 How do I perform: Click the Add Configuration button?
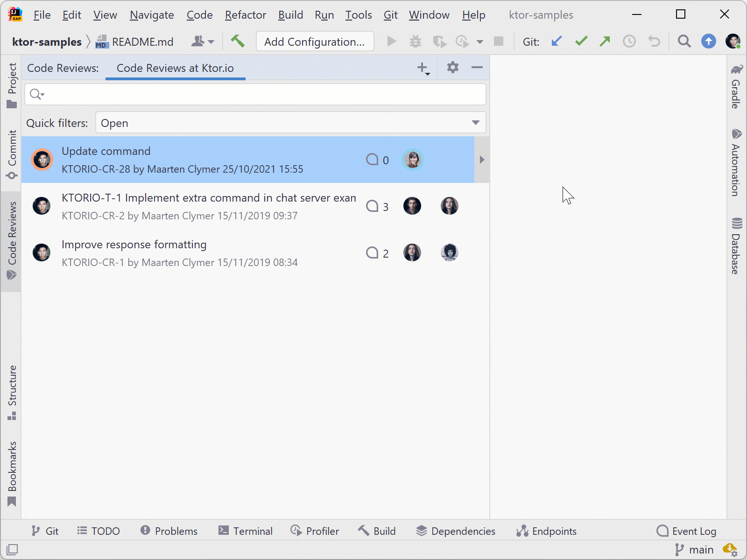(315, 42)
